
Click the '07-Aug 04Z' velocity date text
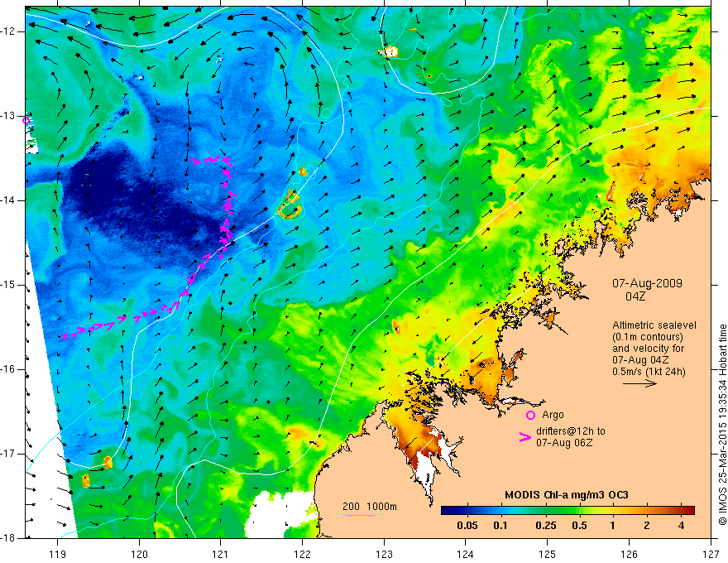640,360
